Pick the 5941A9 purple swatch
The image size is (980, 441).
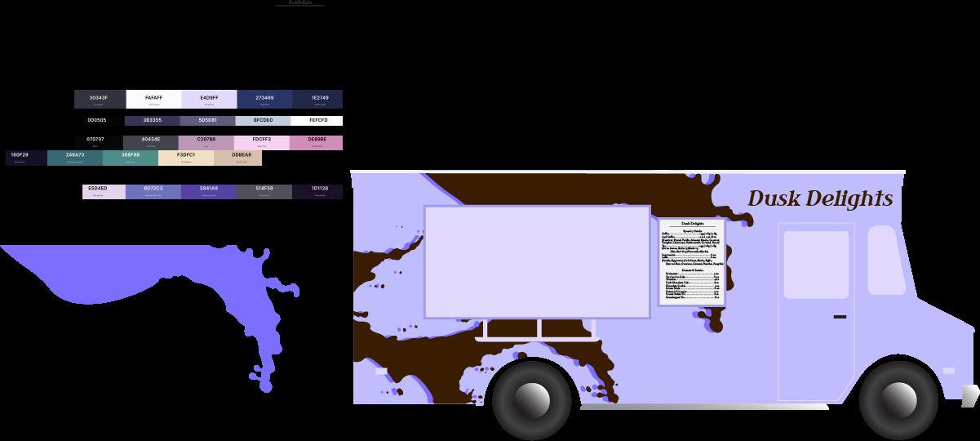click(208, 191)
